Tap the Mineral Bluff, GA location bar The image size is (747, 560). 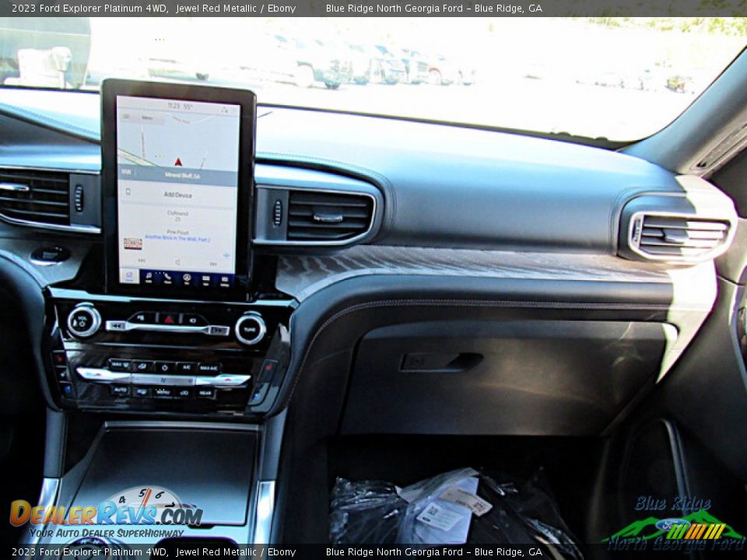pos(177,175)
